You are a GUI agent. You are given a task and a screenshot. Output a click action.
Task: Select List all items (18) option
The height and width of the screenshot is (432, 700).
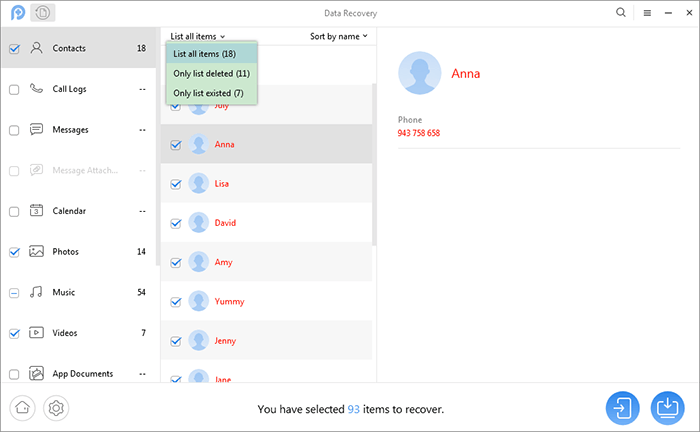pyautogui.click(x=212, y=54)
